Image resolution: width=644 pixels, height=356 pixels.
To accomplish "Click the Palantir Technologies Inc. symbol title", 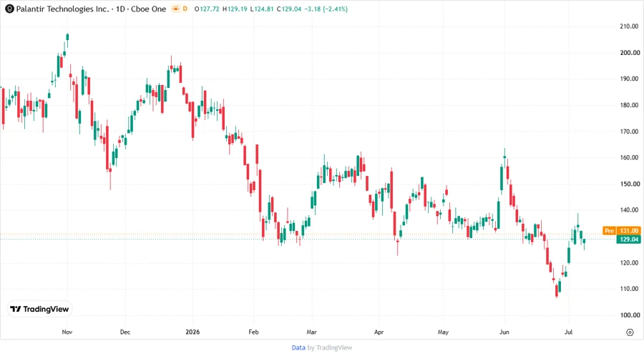I will tap(62, 9).
